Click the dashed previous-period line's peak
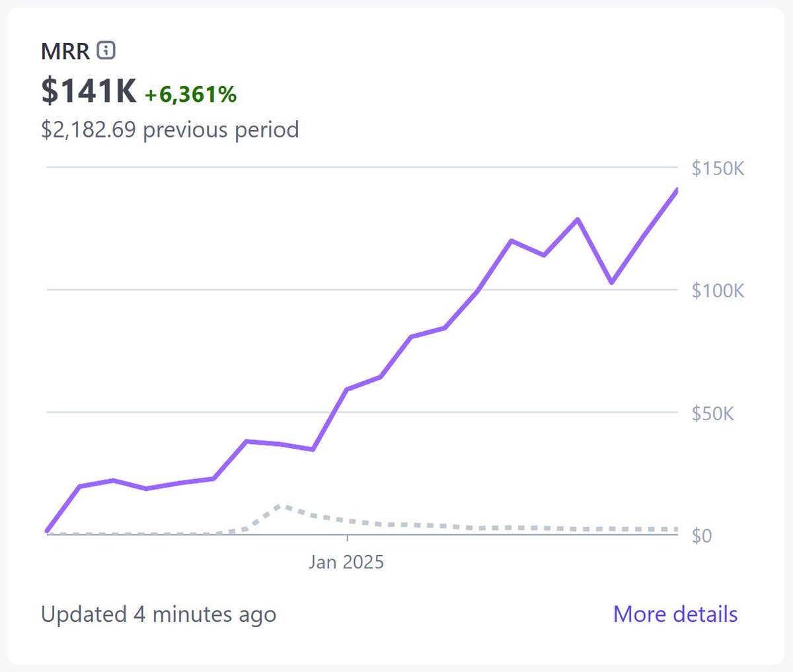 280,505
